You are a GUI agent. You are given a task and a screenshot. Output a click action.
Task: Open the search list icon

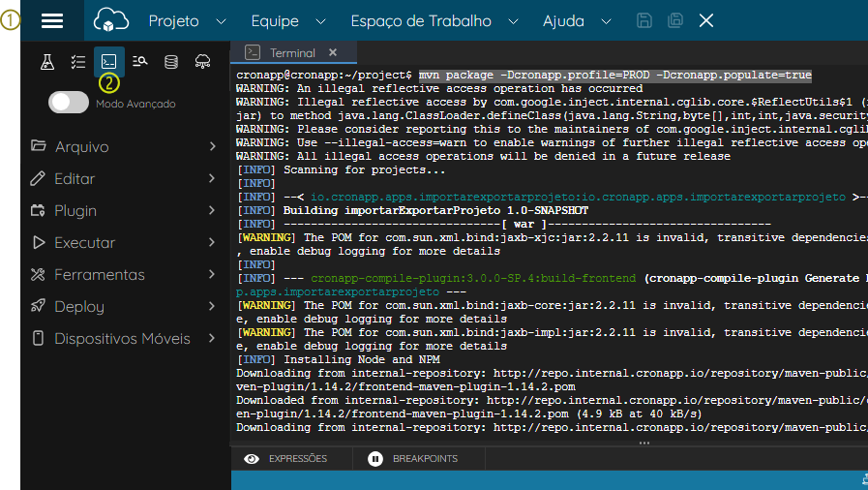click(140, 61)
